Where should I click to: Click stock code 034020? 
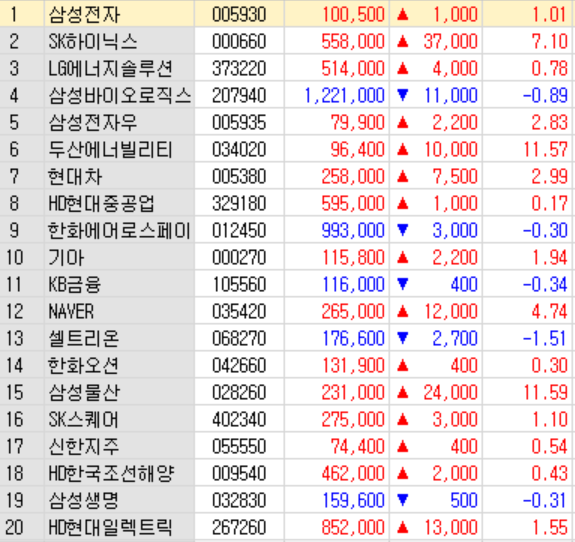239,150
